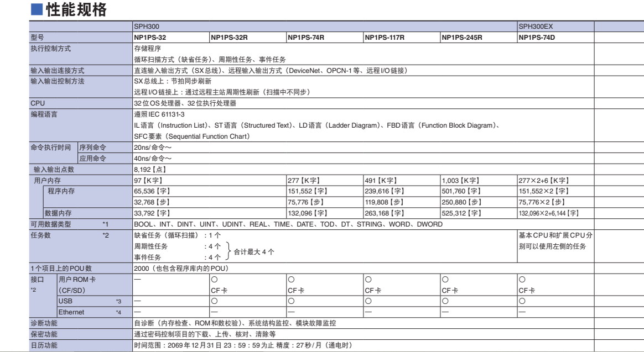Screen dimensions: 644x352
Task: Pick the NP1PS-74D model cell
Action: (537, 38)
